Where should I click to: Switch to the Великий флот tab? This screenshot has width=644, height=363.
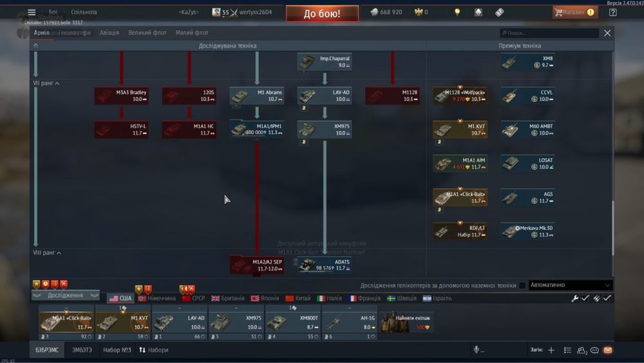click(147, 32)
